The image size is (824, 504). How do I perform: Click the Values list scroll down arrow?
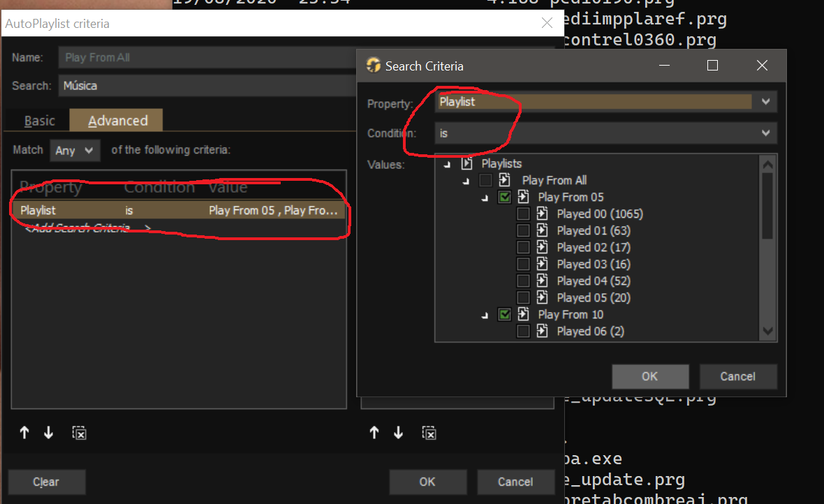767,331
